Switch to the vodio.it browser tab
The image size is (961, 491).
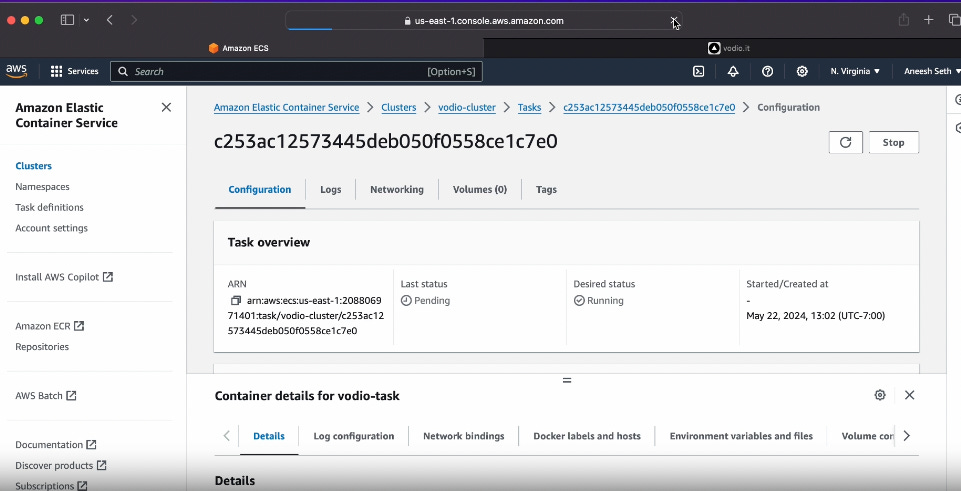click(x=722, y=48)
